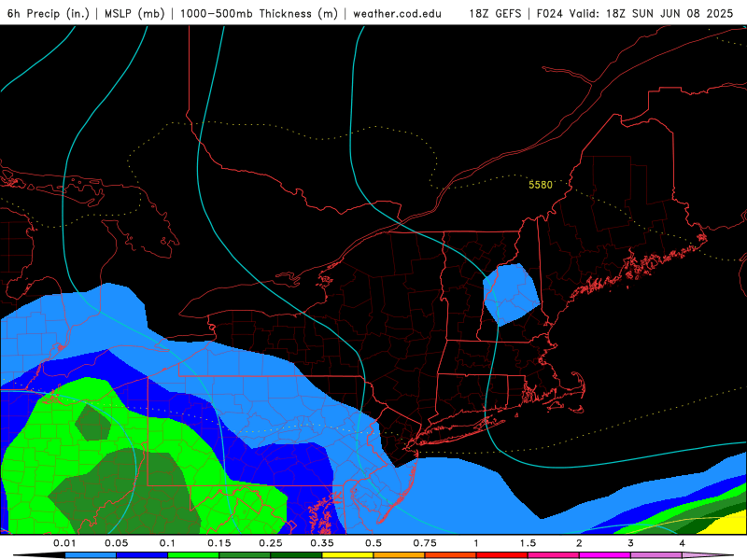This screenshot has height=560, width=747.
Task: Click the violet 3–4 legend swatch
Action: click(656, 555)
